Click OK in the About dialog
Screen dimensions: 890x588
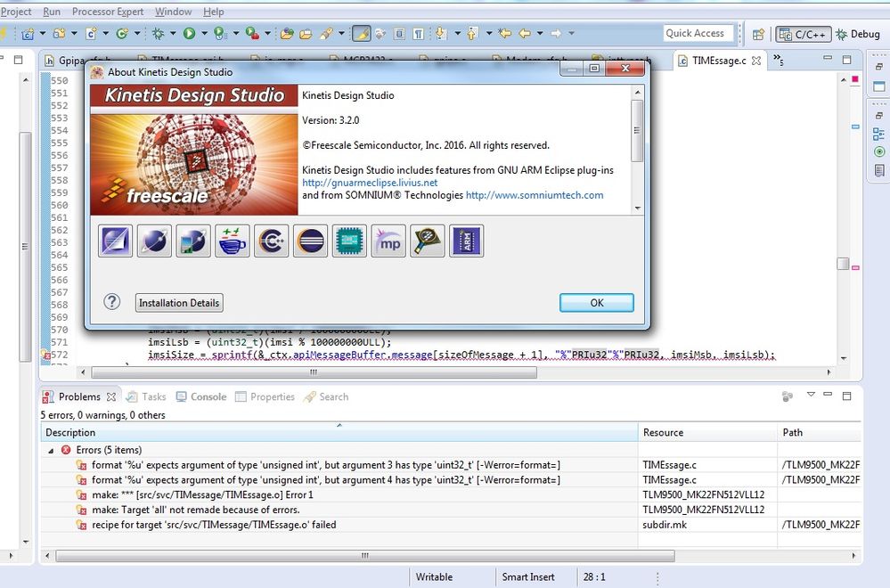click(x=597, y=303)
